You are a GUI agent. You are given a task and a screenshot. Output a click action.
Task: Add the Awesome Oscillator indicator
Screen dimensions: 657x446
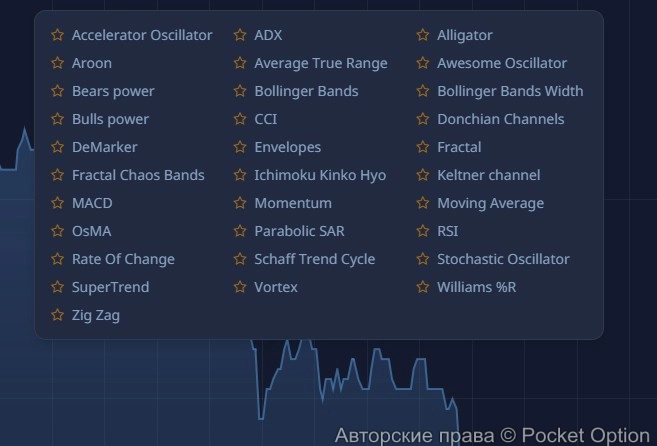[502, 63]
